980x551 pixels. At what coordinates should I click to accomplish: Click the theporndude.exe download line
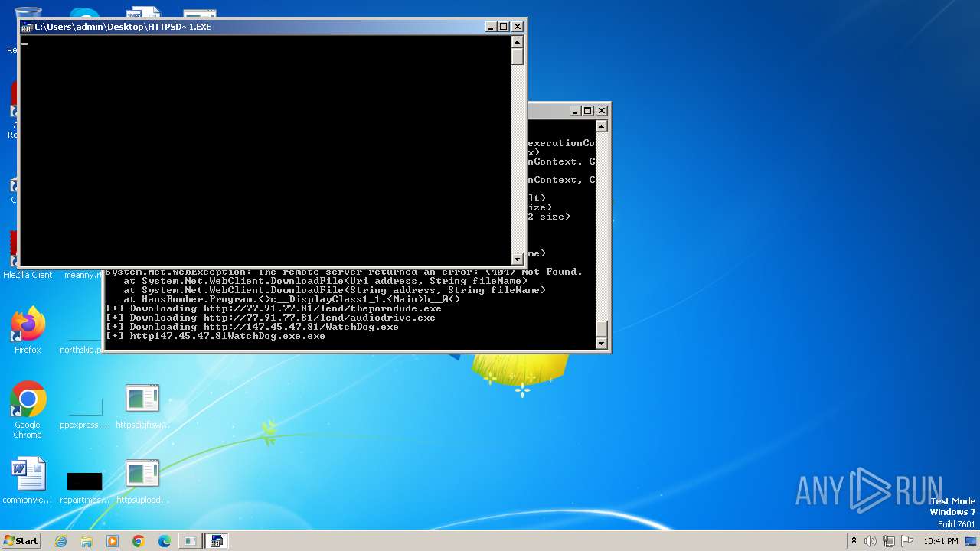tap(273, 308)
